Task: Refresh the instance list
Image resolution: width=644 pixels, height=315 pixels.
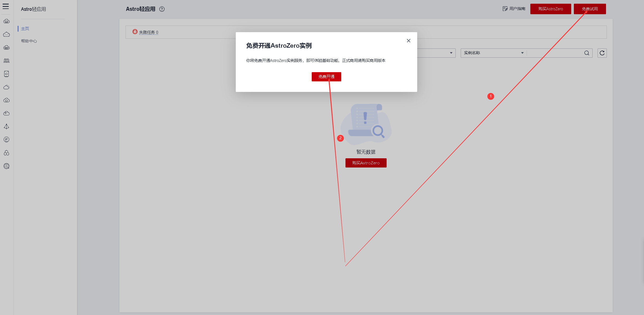Action: pyautogui.click(x=602, y=53)
